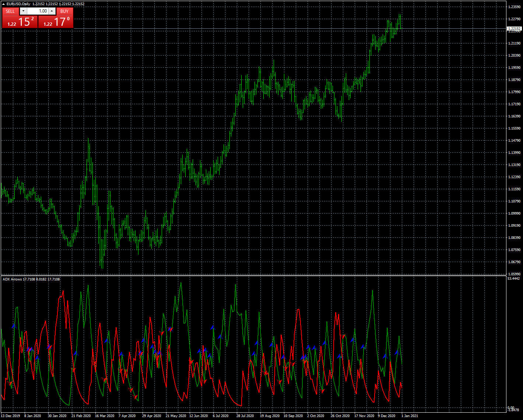
Task: Click price scale value 1.19590
Action: click(x=514, y=68)
